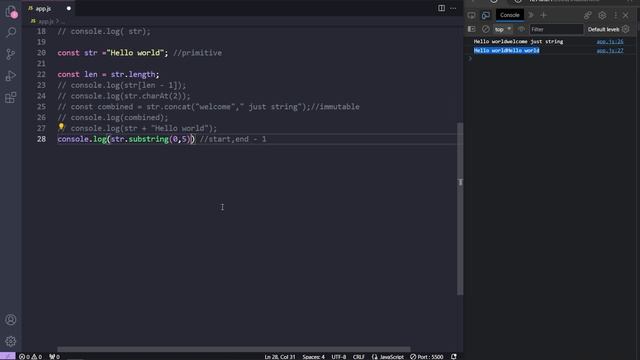Click line number 20 in the gutter

point(41,53)
